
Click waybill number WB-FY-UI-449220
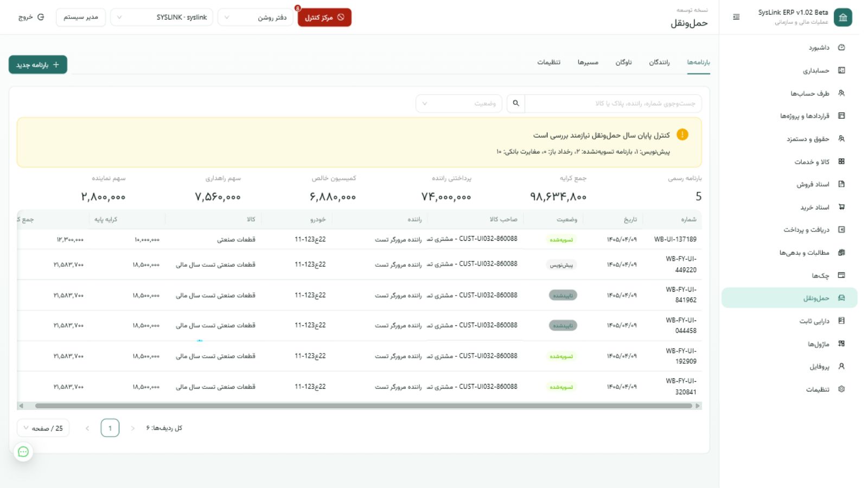(x=681, y=265)
